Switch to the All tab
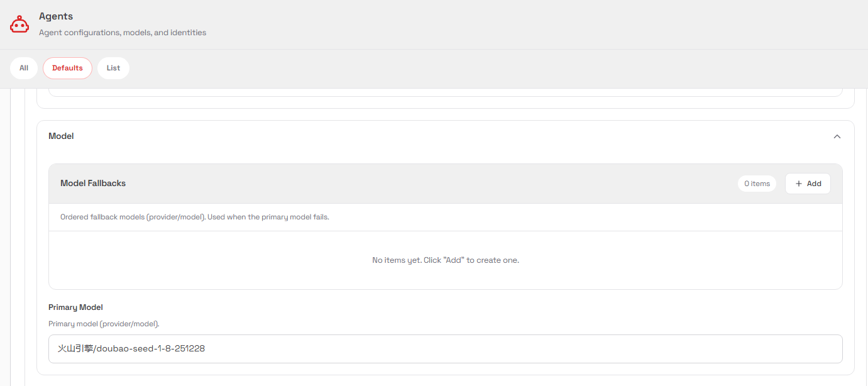Image resolution: width=868 pixels, height=386 pixels. pos(24,68)
